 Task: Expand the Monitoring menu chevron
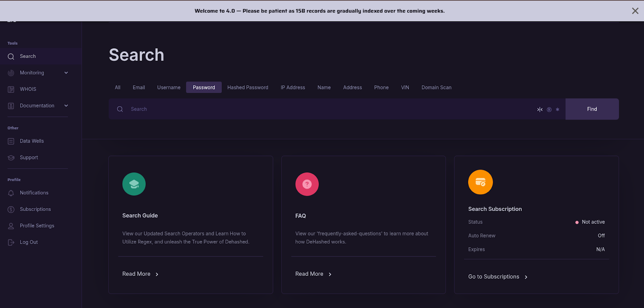click(66, 73)
